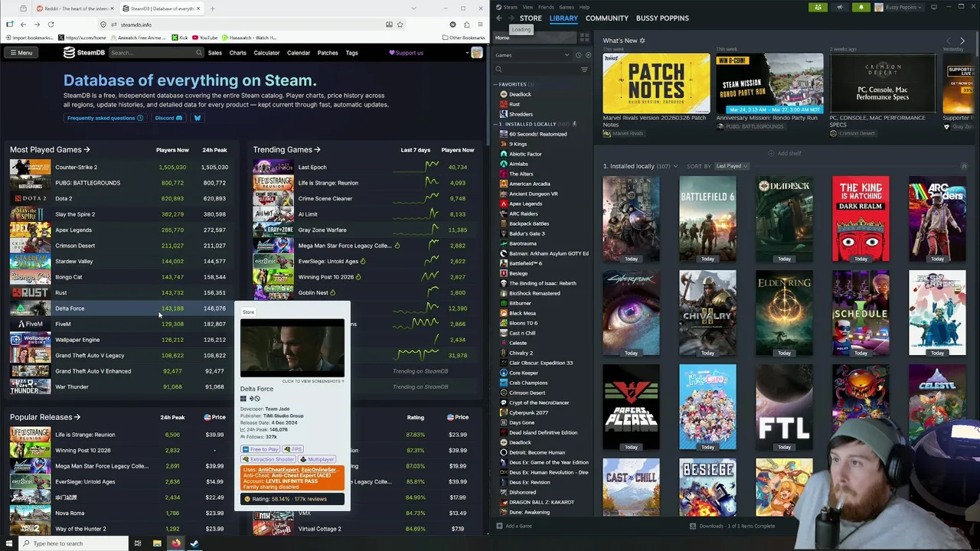
Task: Click Counter-Strike 2 in Most Played
Action: coord(76,167)
